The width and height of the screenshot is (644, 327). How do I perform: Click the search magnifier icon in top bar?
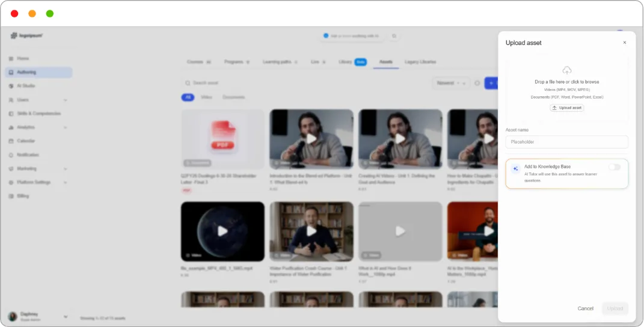coord(394,36)
